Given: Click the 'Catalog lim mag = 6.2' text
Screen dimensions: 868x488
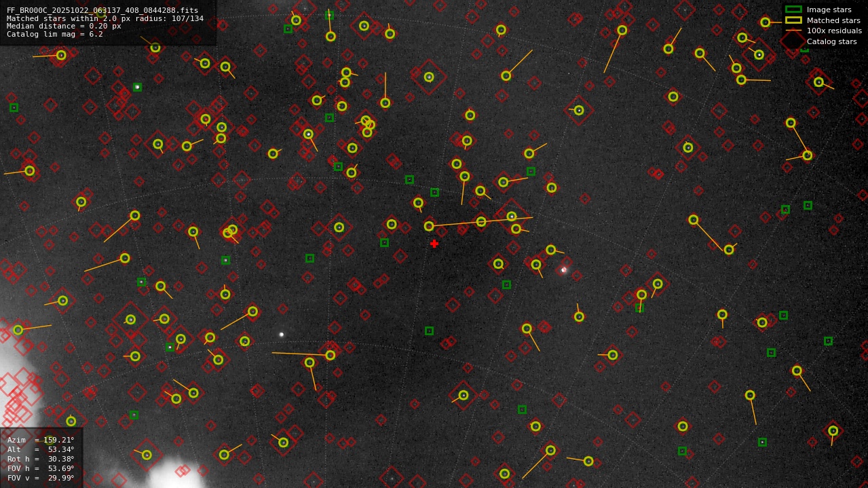Looking at the screenshot, I should (x=55, y=34).
